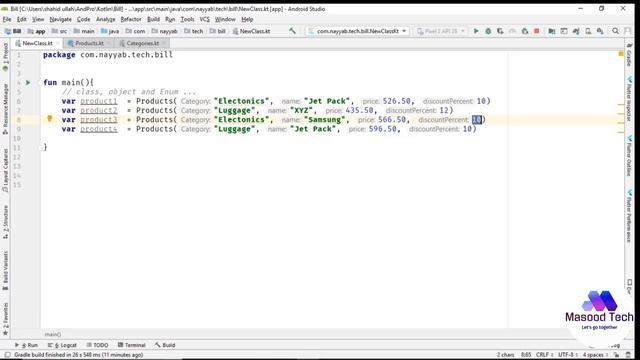Screen dimensions: 640x360
Task: Open the Run menu
Action: pos(170,19)
